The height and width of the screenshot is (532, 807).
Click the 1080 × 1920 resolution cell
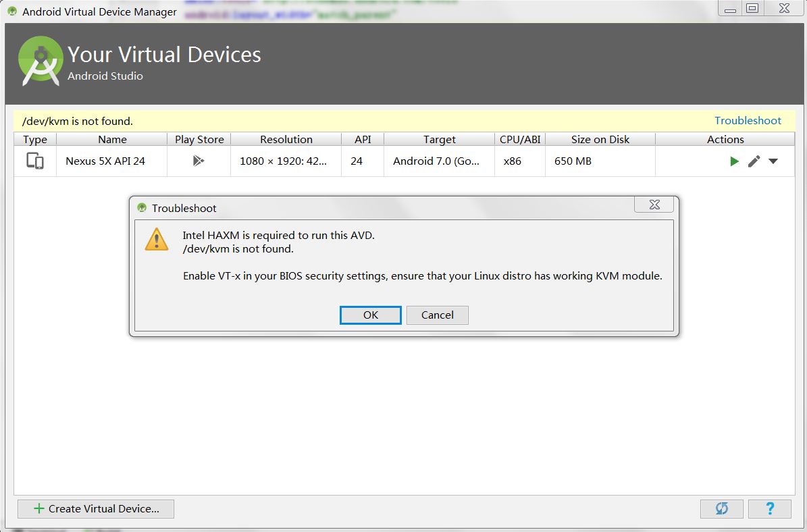coord(286,161)
